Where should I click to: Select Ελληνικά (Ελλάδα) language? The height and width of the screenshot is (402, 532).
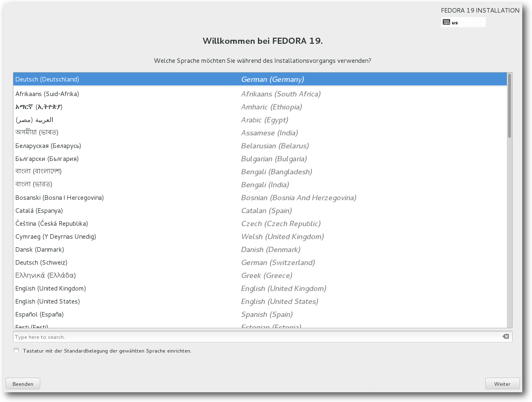[260, 276]
